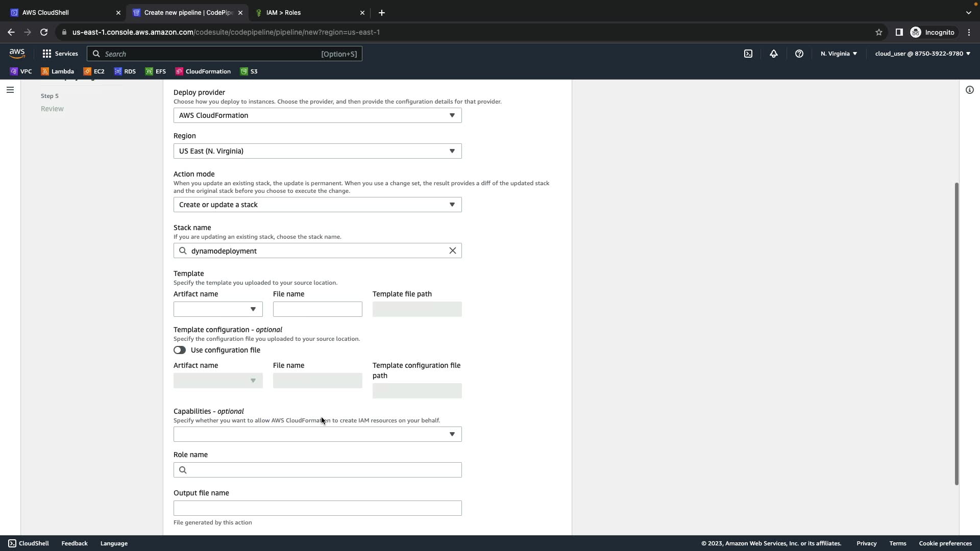Viewport: 980px width, 551px height.
Task: Clear the dynamodeployment stack name field
Action: point(452,251)
